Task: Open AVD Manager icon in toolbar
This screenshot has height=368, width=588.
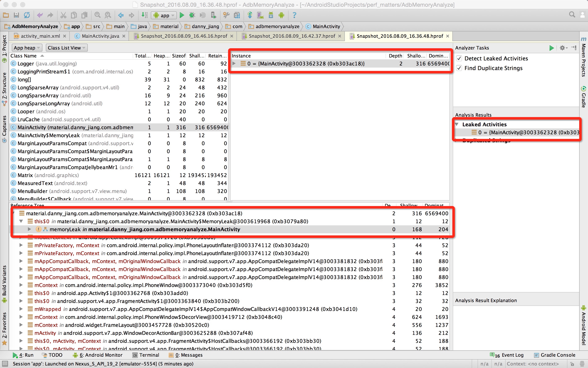Action: pos(260,15)
